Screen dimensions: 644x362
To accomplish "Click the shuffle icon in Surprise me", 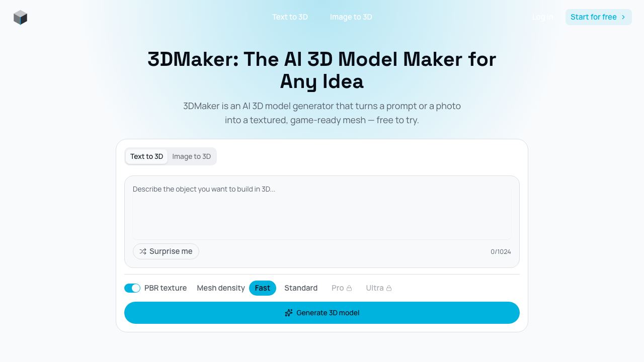I will click(x=143, y=251).
